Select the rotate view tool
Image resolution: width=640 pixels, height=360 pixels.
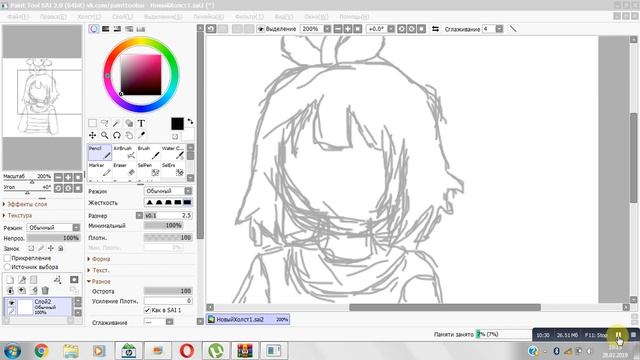point(117,136)
